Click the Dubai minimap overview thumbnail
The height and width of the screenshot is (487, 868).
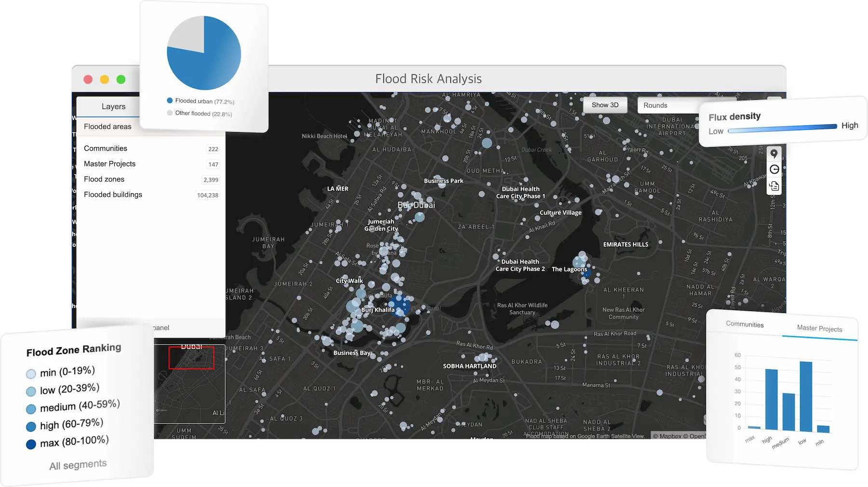pos(190,384)
